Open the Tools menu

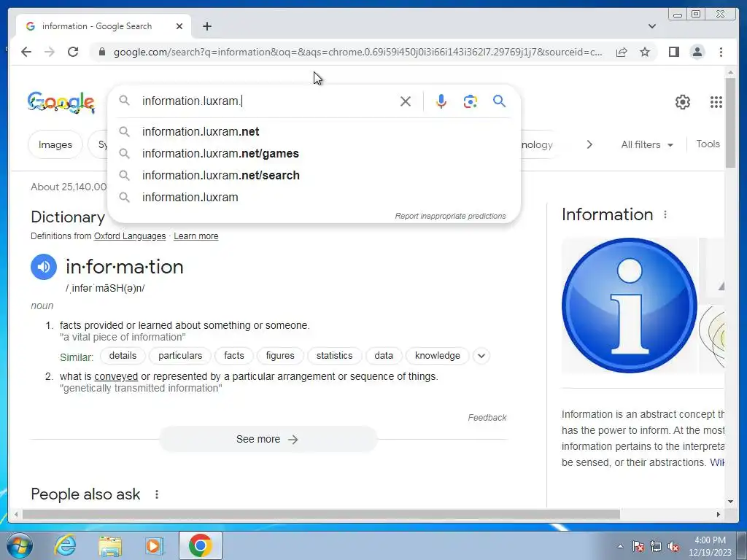point(708,144)
